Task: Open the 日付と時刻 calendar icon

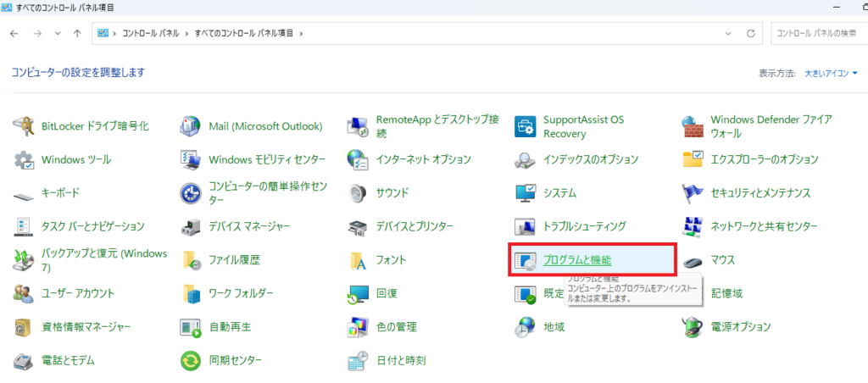Action: [358, 361]
